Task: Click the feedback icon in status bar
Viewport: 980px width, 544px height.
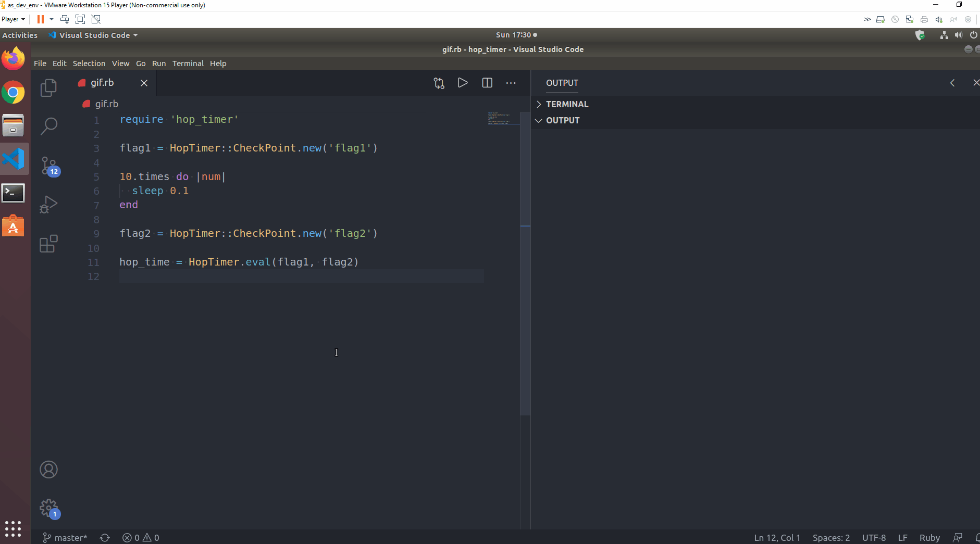Action: coord(958,538)
